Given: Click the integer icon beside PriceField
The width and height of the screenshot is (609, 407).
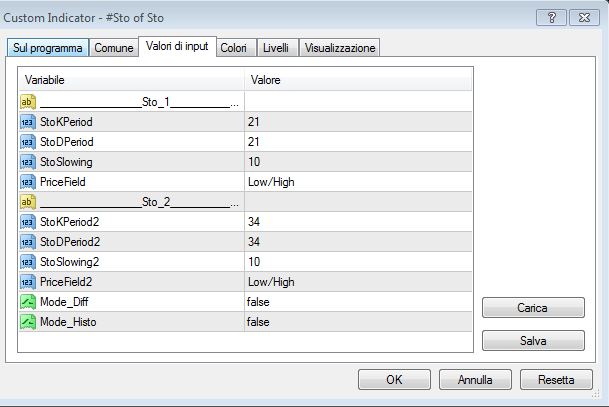Looking at the screenshot, I should point(28,182).
